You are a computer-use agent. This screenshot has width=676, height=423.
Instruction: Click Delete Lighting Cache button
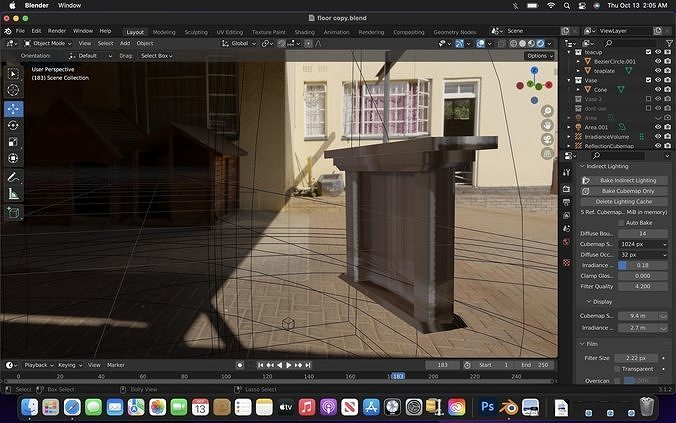click(x=623, y=201)
